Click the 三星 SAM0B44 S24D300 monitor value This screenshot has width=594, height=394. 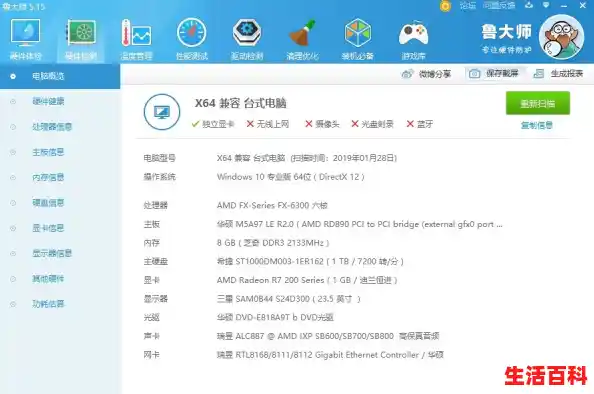click(x=289, y=299)
